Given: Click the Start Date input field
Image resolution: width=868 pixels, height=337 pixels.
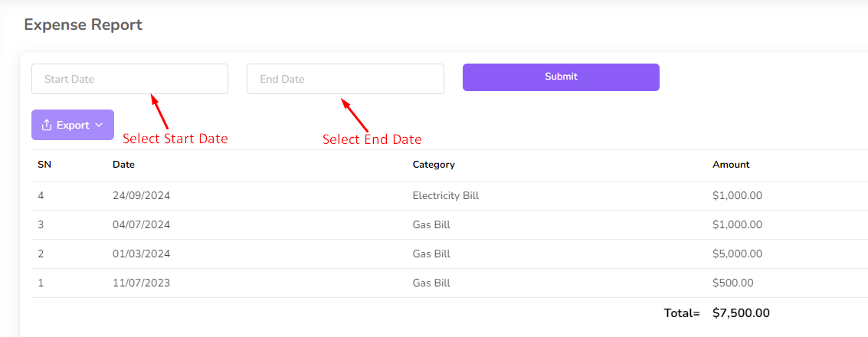Looking at the screenshot, I should click(129, 79).
